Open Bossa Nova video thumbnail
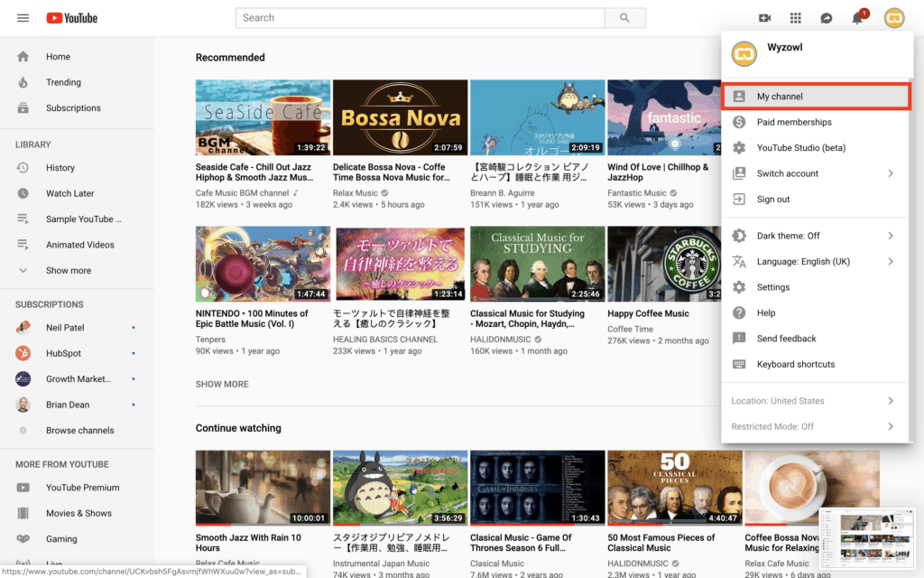The image size is (924, 578). click(400, 117)
